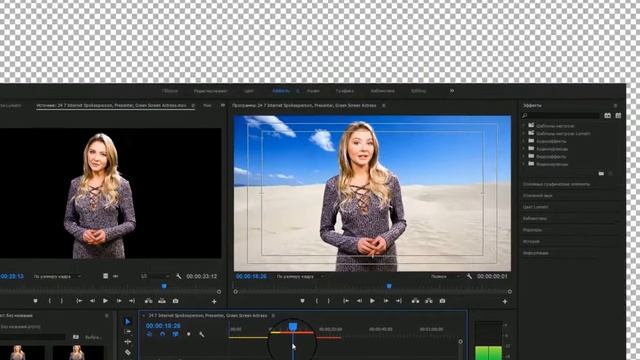Expand the Шаблоны настроек folder
640x360 pixels.
point(524,126)
